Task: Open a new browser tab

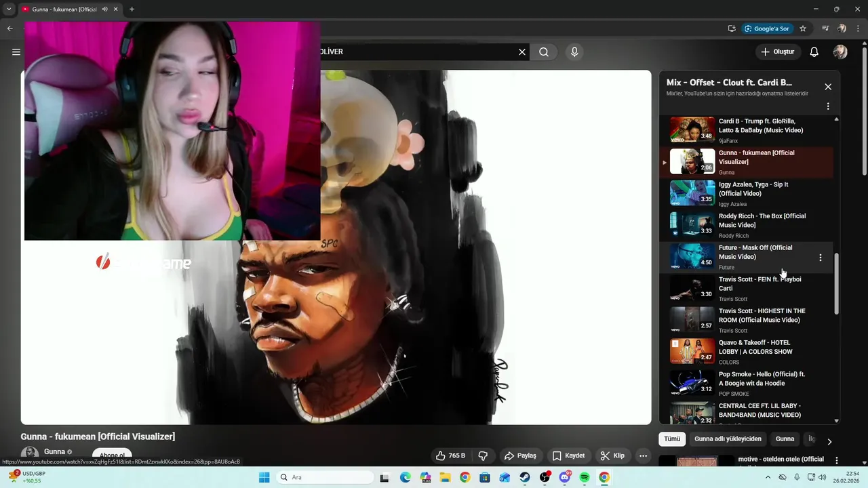Action: click(x=132, y=9)
